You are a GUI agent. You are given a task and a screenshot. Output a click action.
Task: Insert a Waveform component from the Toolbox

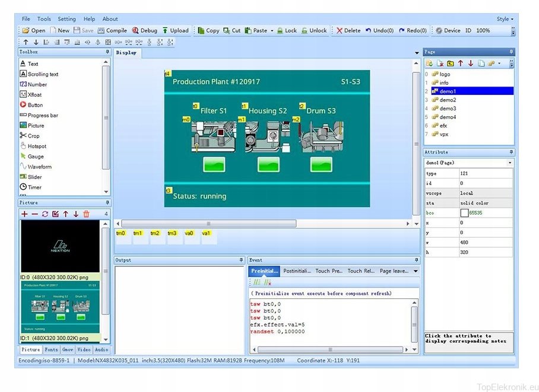click(39, 167)
